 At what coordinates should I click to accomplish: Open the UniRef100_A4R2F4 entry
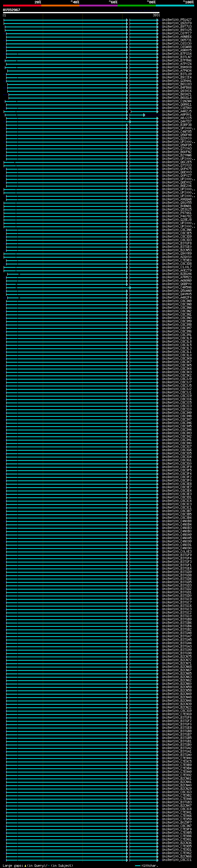click(176, 297)
